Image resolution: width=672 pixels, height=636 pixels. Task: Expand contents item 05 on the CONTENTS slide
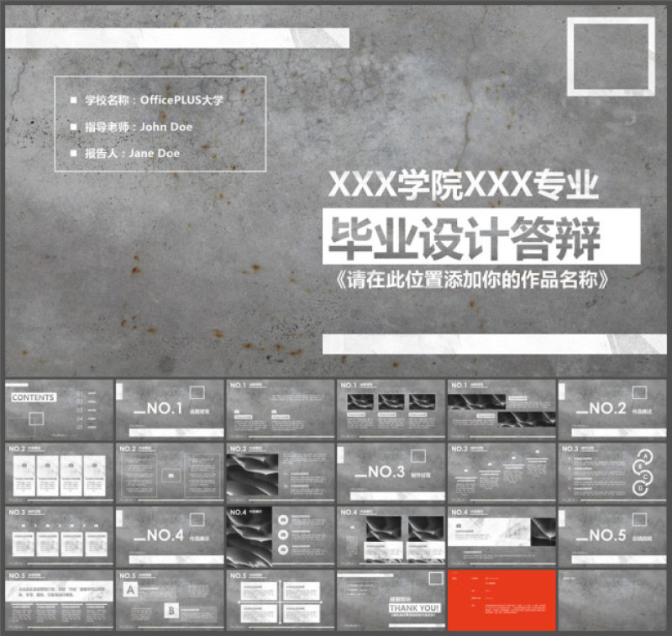point(80,427)
